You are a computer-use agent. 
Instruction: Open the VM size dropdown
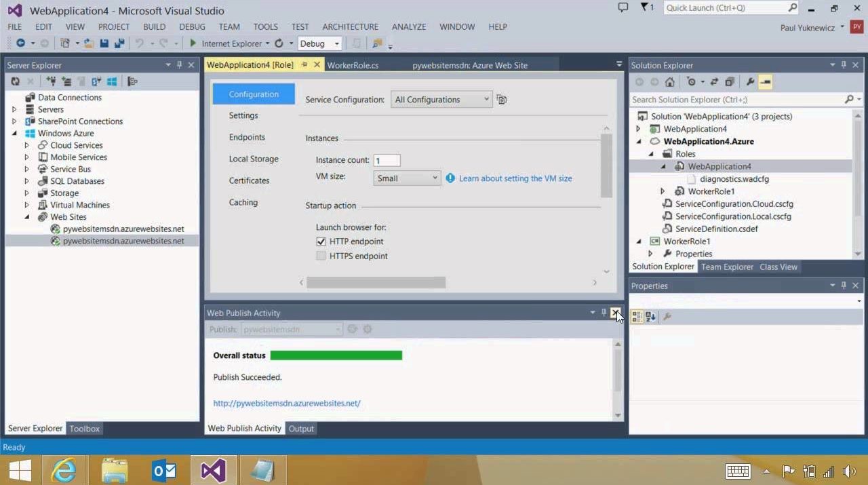[407, 178]
